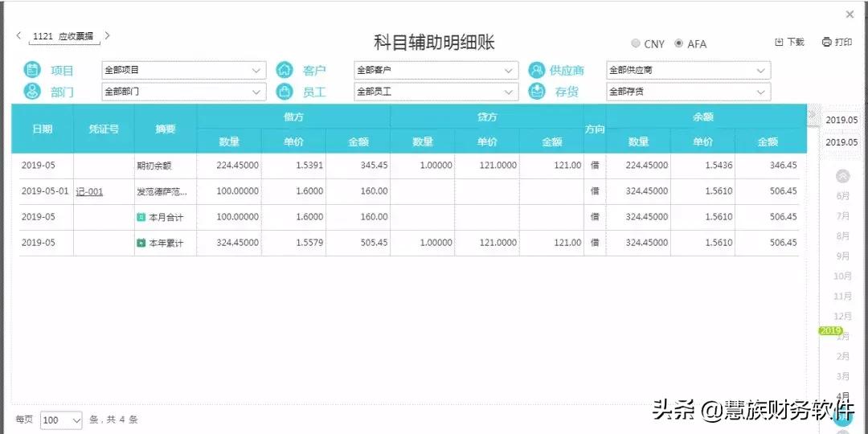868x434 pixels.
Task: Click the 项目 project icon
Action: tap(33, 70)
